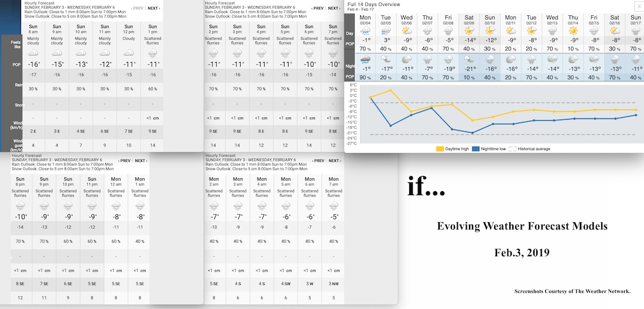Click the 90 % night POP for Mon 02/04
The height and width of the screenshot is (309, 644).
365,77
